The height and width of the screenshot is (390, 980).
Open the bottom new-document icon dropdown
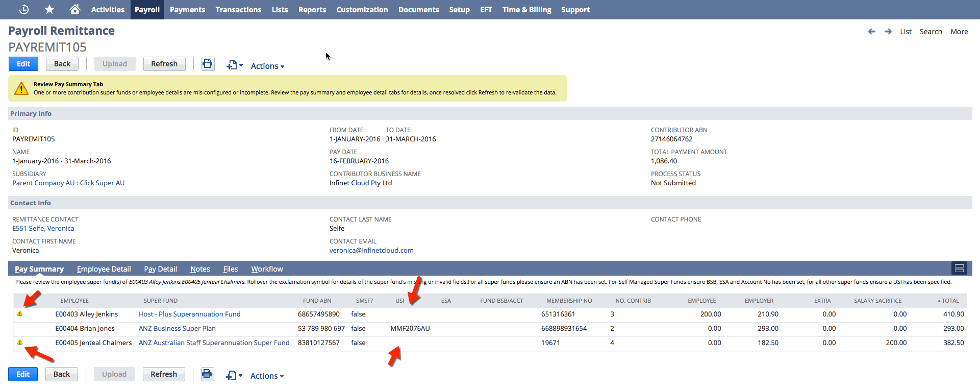click(234, 375)
